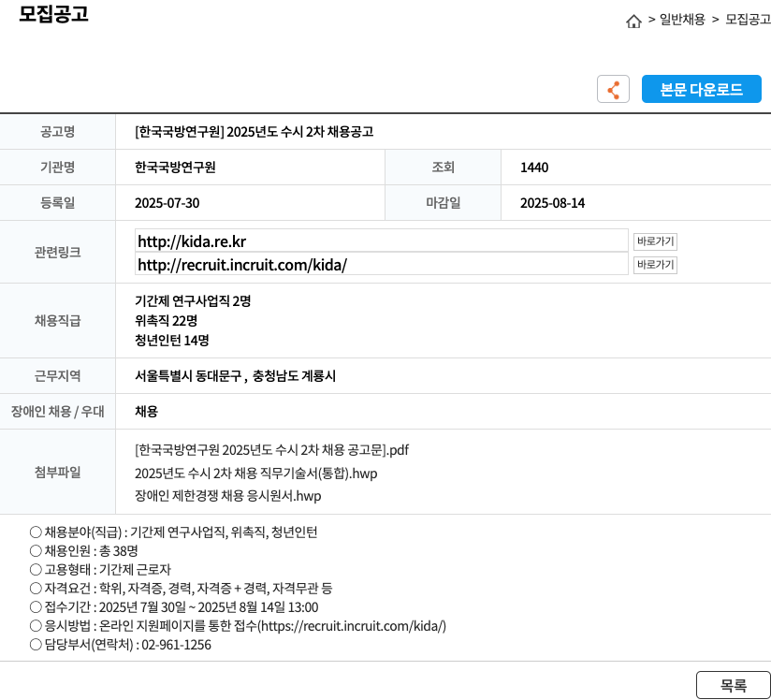Open the 직무기술서(통합).hwp attachment
771x700 pixels.
point(256,474)
